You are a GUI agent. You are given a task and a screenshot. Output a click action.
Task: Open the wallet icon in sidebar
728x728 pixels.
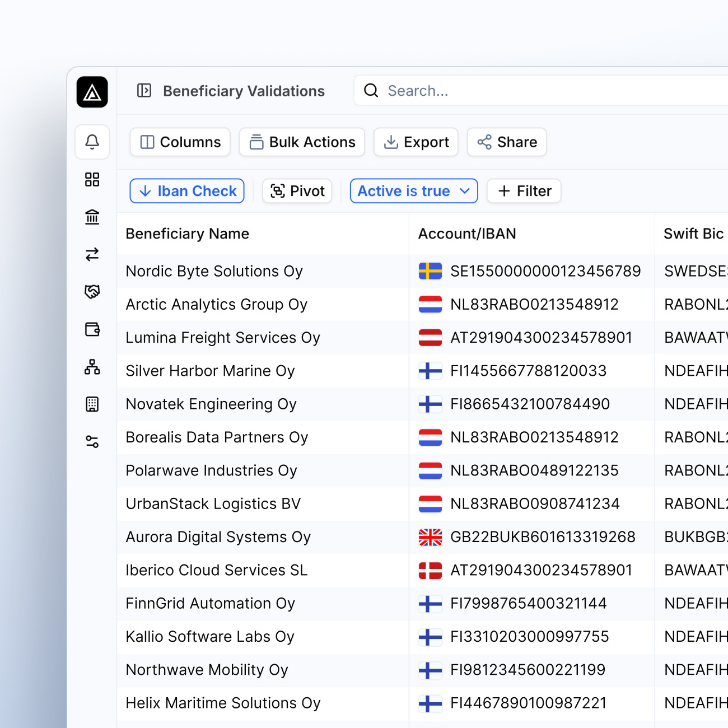click(x=92, y=329)
